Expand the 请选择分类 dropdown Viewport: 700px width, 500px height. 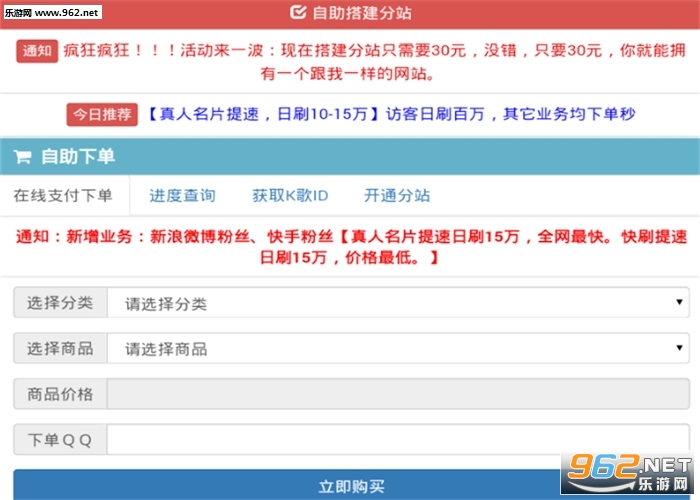tap(398, 303)
